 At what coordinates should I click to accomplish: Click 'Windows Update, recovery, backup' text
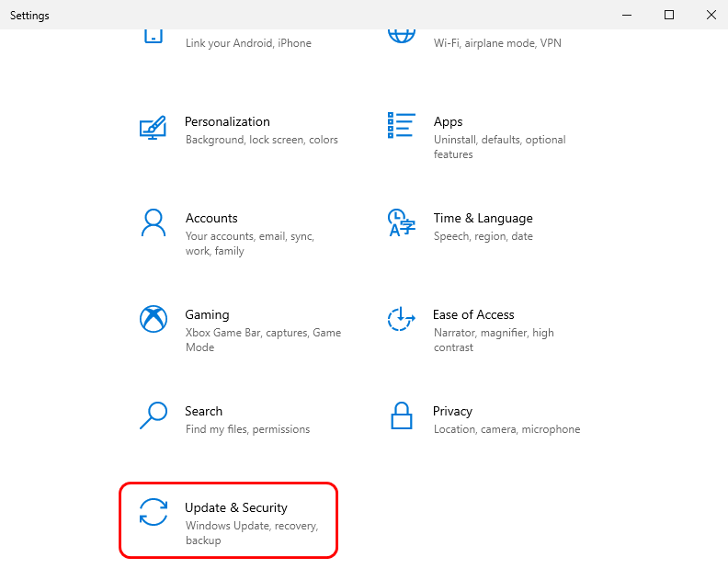(x=252, y=532)
